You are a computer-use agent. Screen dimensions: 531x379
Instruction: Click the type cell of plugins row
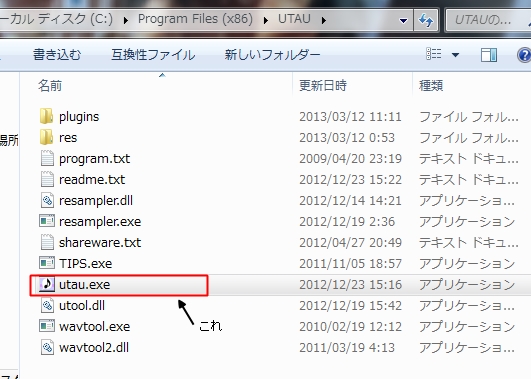(469, 117)
